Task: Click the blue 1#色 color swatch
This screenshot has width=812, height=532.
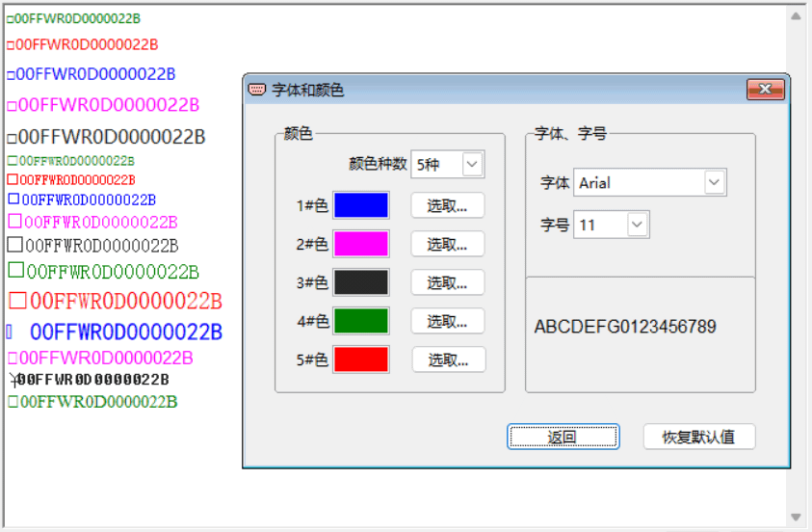Action: click(x=361, y=205)
